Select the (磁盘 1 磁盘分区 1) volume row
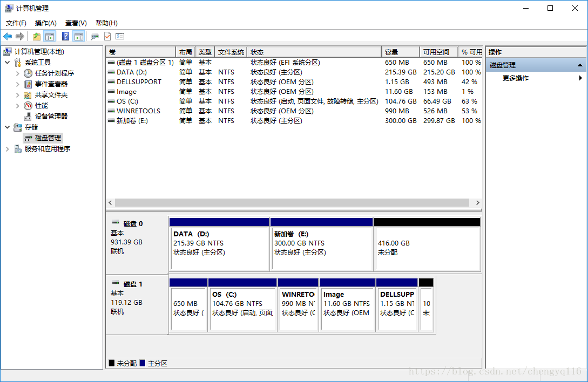Screen dimensions: 588x382 pyautogui.click(x=294, y=62)
